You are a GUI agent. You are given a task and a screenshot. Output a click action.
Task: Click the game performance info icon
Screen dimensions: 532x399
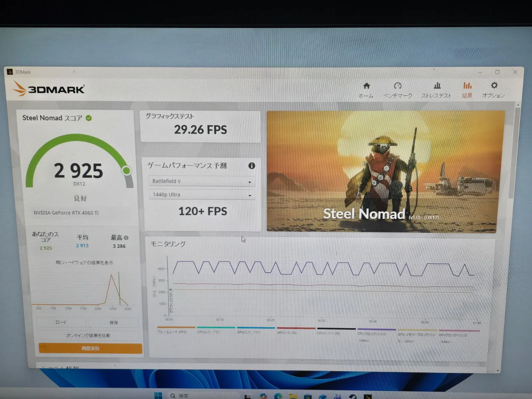click(252, 166)
